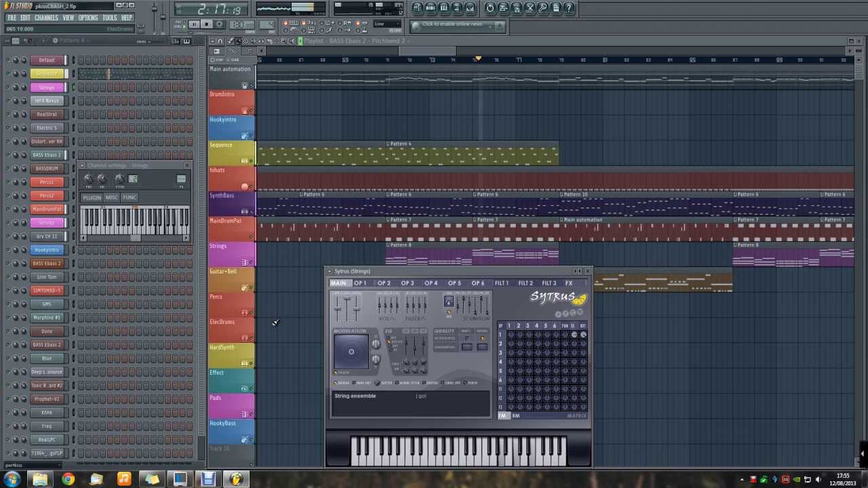Toggle mute LED for Default channel
Image resolution: width=868 pixels, height=488 pixels.
[x=7, y=60]
